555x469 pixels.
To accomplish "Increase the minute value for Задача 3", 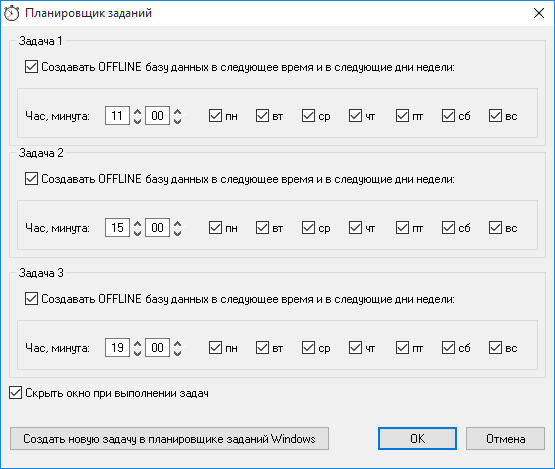I will point(178,344).
